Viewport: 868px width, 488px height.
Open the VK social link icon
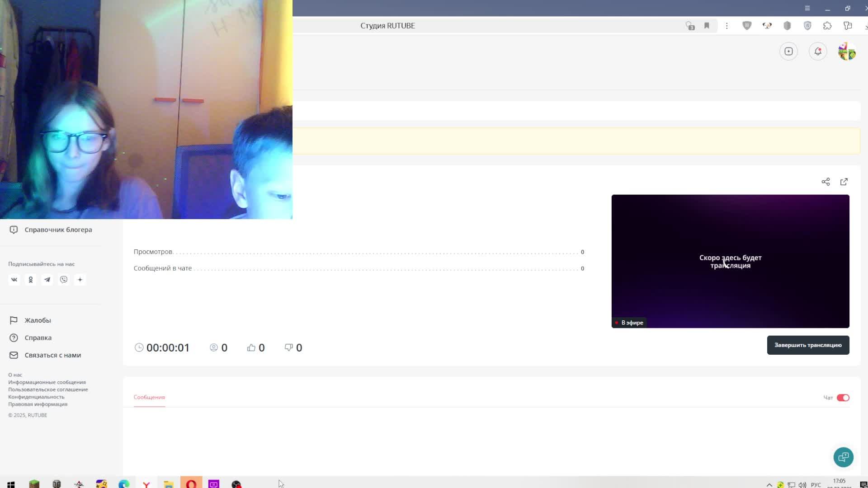pyautogui.click(x=14, y=280)
